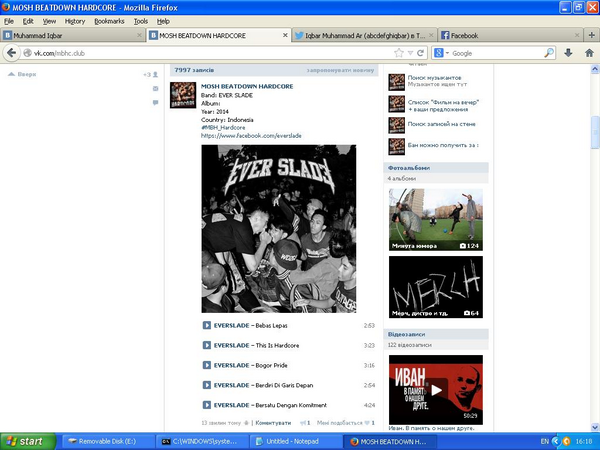Viewport: 600px width, 450px height.
Task: Close the Twitter Iqbar Muhammad tab
Action: 431,35
